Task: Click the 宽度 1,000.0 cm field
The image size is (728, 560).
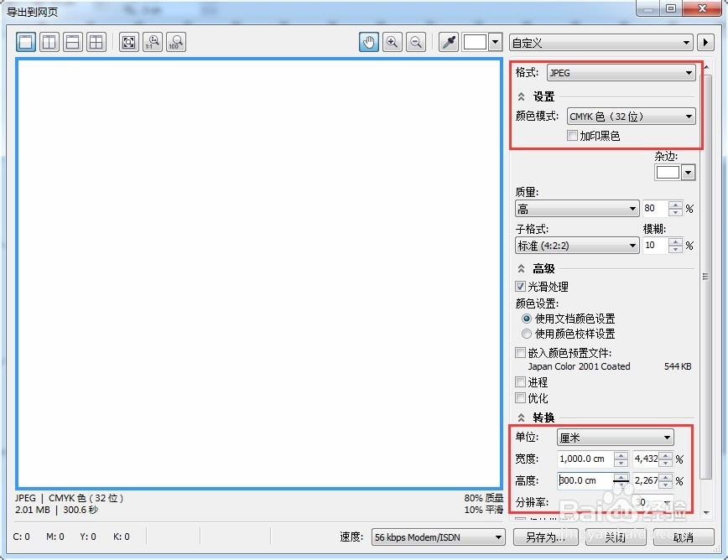Action: coord(585,459)
